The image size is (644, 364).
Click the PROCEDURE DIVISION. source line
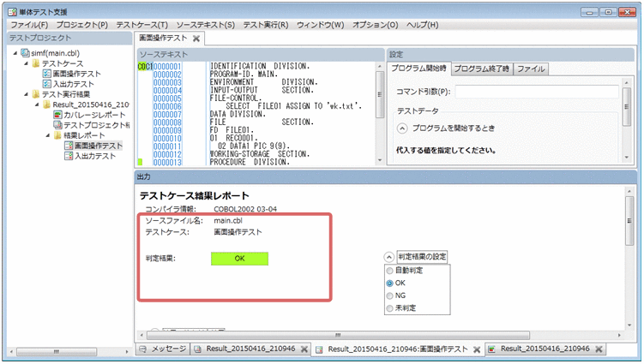click(250, 162)
